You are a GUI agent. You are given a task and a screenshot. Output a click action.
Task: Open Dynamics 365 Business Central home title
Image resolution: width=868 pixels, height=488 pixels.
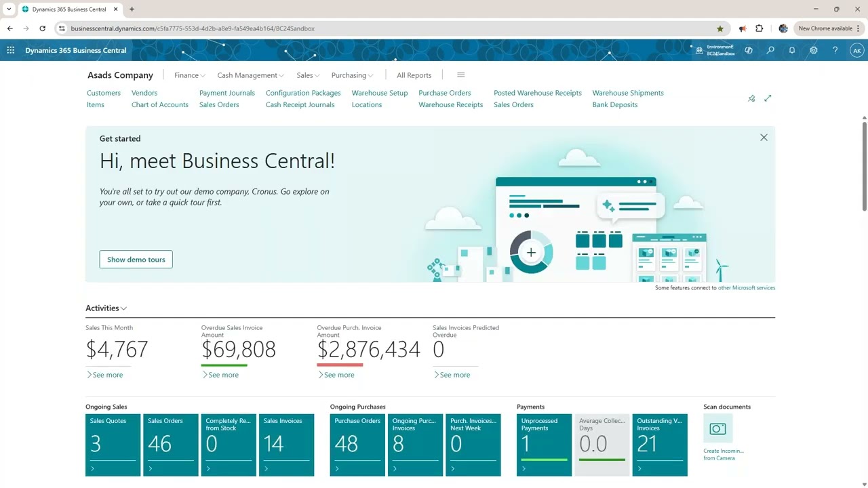[x=76, y=50]
